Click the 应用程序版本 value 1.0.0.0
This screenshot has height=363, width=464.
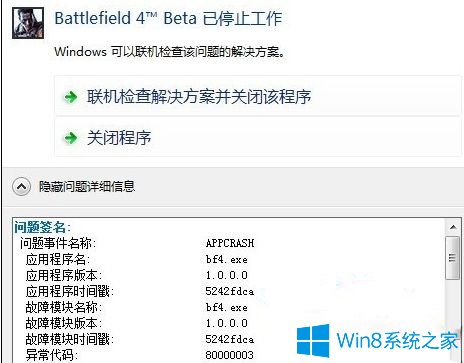pos(227,275)
